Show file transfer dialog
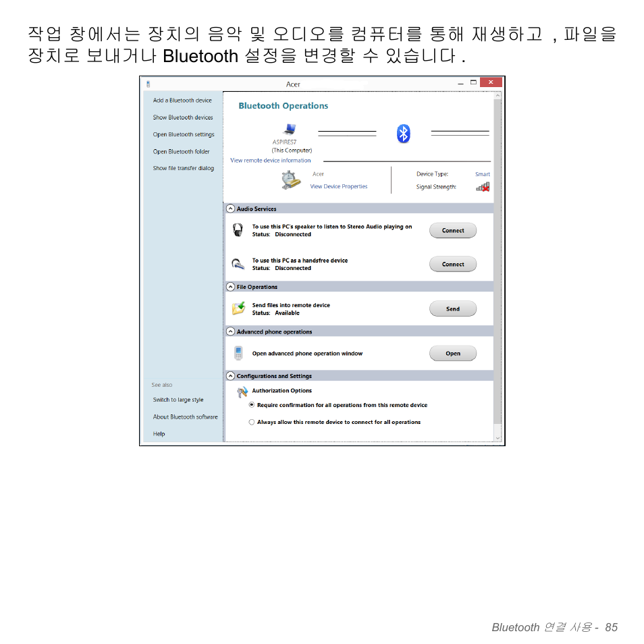Image resolution: width=644 pixels, height=644 pixels. 183,168
